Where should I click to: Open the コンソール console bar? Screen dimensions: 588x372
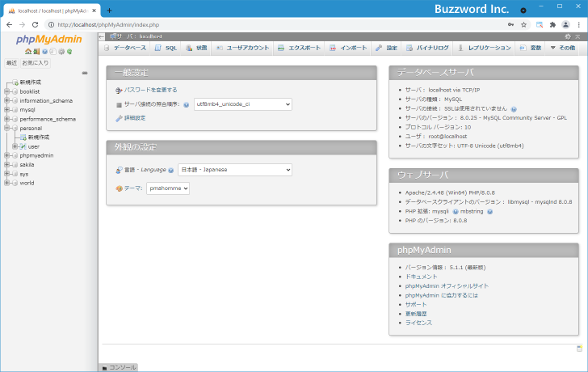(x=119, y=367)
